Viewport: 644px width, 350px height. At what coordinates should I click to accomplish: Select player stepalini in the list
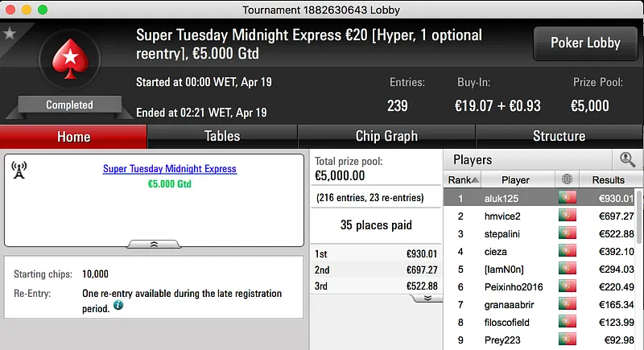tap(515, 233)
